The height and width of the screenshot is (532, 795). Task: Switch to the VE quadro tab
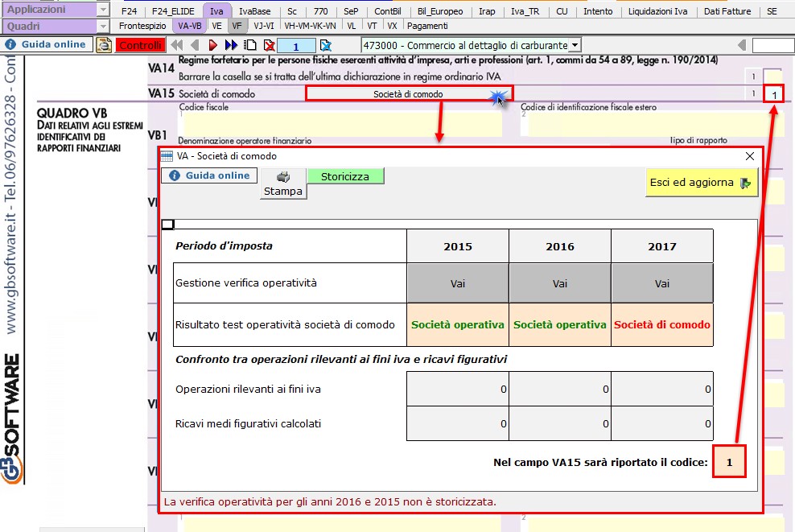[217, 26]
